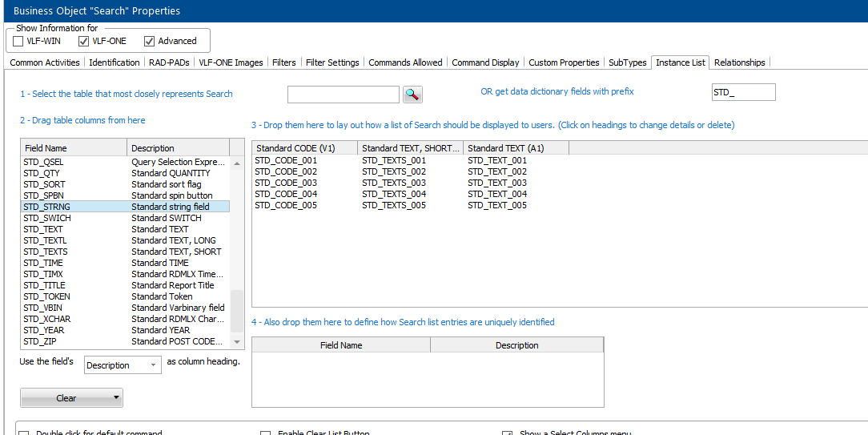Click the Standard CODE (V1) column heading

point(304,148)
